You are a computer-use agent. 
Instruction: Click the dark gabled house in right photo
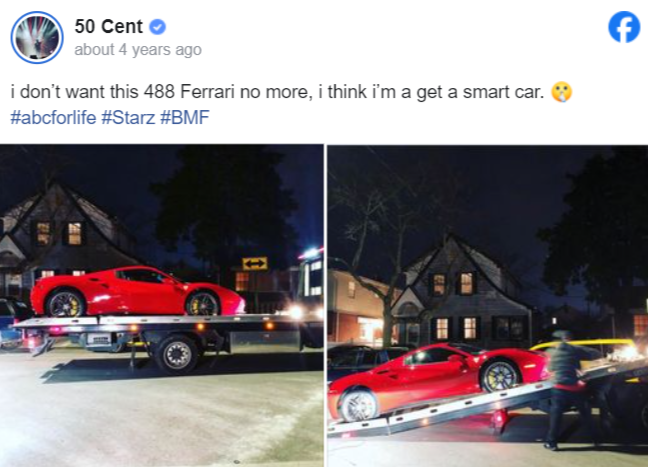click(461, 291)
